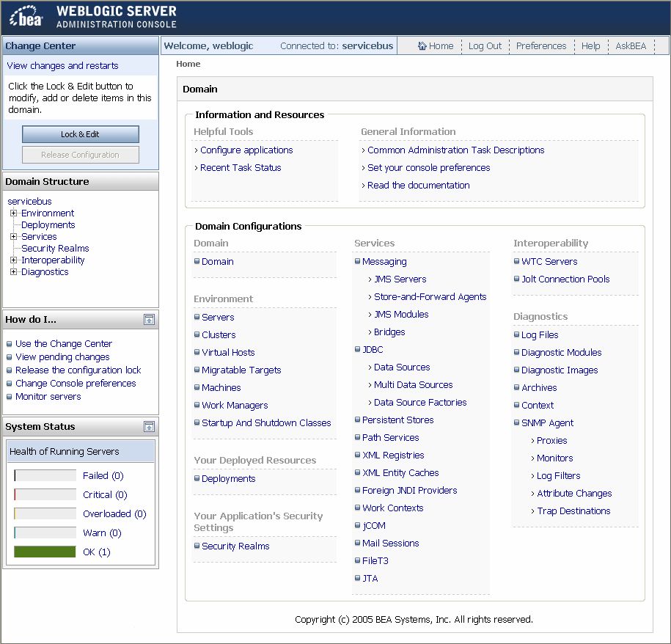Open Configure applications link
This screenshot has height=644, width=671.
coord(246,150)
